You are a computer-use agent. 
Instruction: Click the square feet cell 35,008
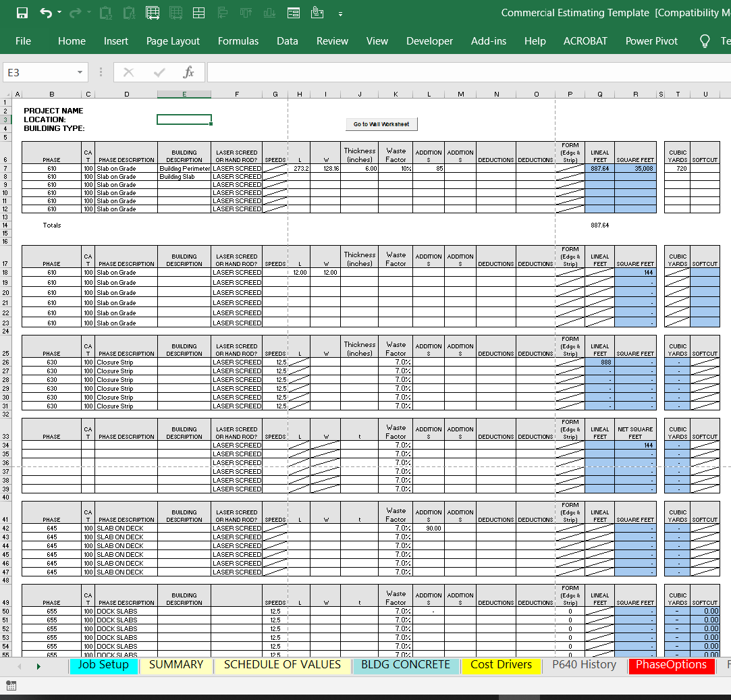[x=635, y=168]
